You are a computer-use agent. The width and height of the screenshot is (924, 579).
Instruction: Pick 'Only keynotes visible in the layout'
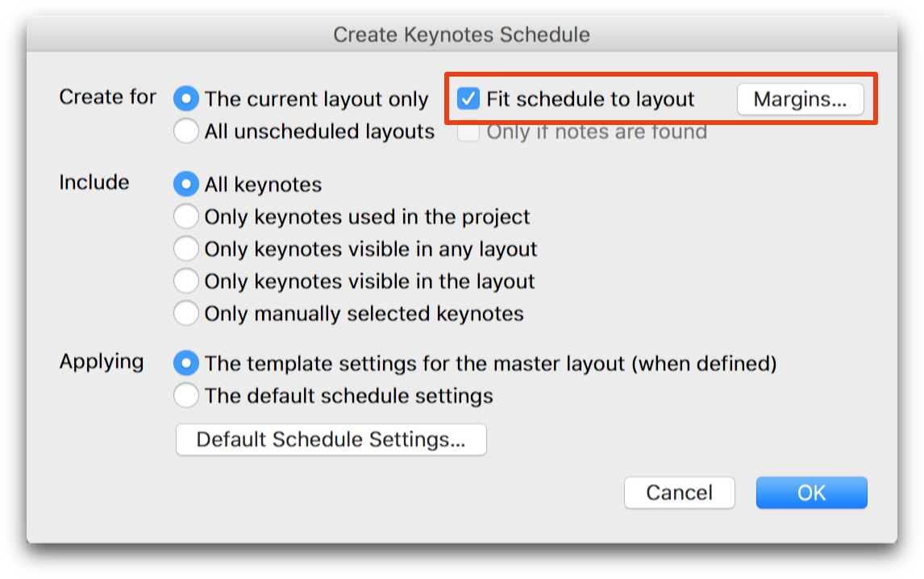pyautogui.click(x=186, y=281)
